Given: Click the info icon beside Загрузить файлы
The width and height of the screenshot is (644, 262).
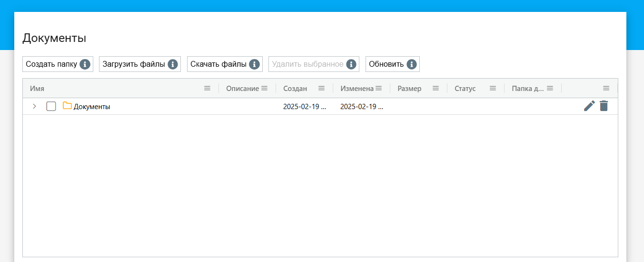Looking at the screenshot, I should [x=173, y=64].
